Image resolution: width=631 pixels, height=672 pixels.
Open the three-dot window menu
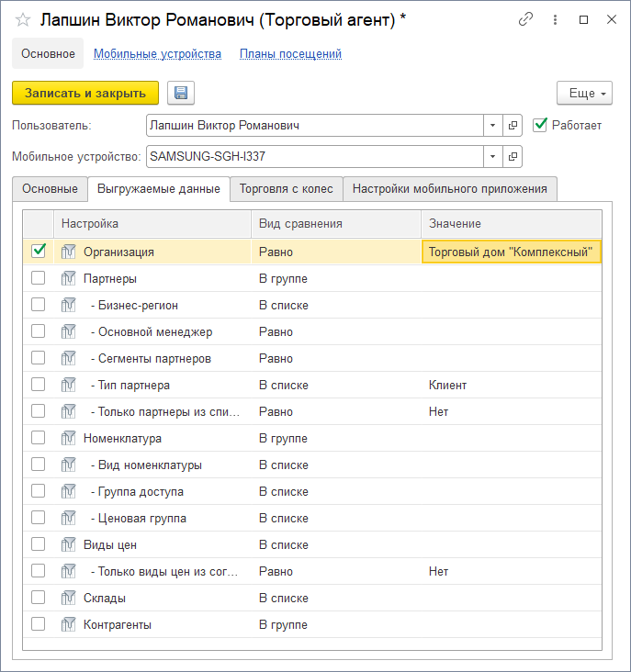555,18
